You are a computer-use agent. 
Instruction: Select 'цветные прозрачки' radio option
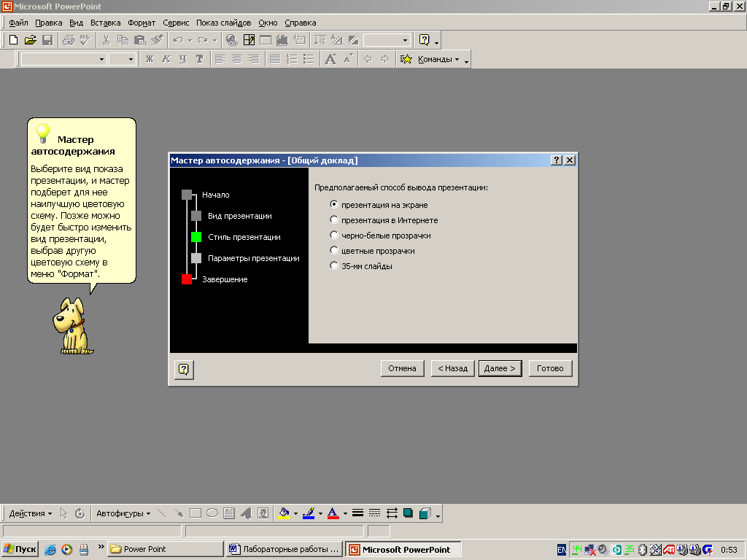coord(334,250)
